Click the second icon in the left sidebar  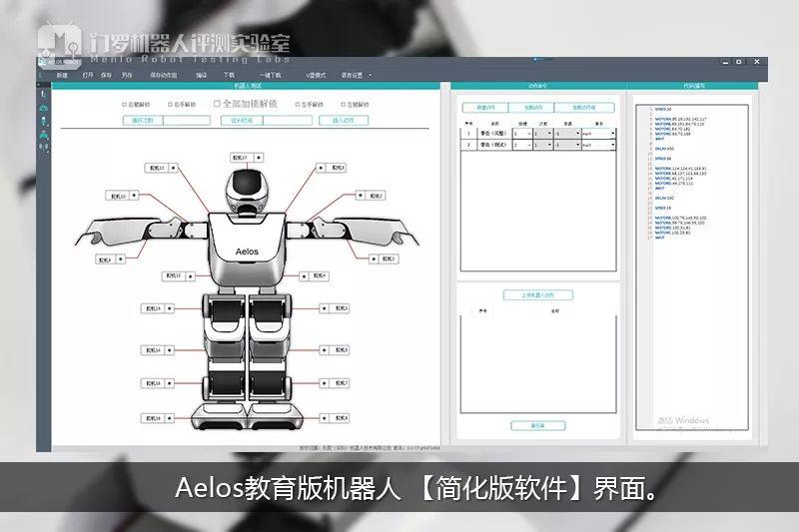(44, 108)
